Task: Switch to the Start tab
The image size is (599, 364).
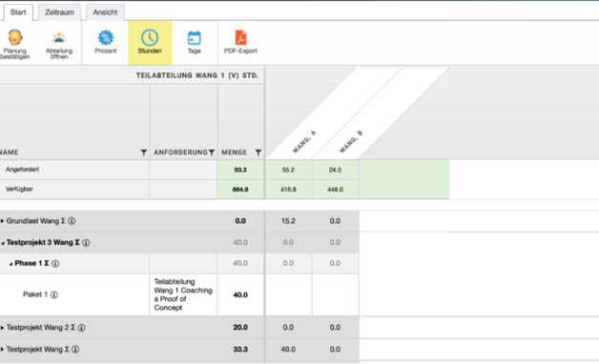Action: pyautogui.click(x=18, y=12)
